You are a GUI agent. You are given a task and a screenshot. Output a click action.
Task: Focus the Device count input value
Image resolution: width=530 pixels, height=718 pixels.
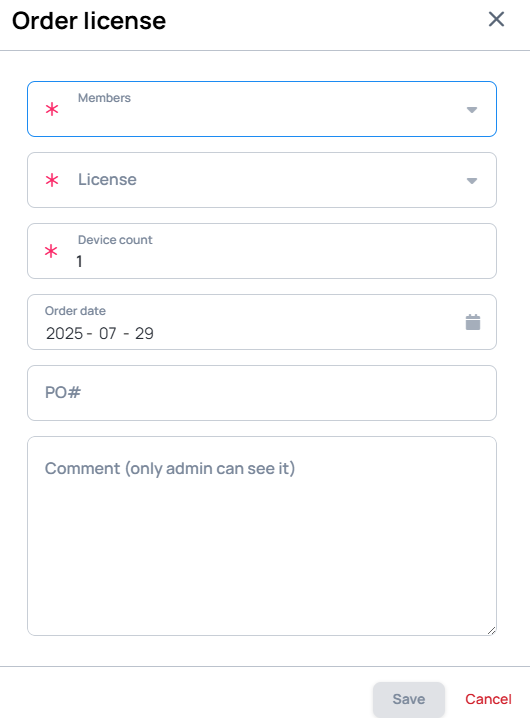coord(275,261)
